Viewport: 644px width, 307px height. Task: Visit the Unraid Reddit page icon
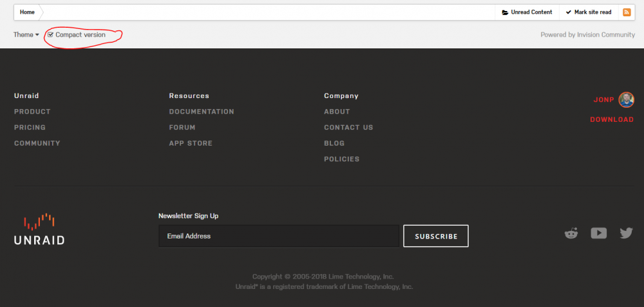click(x=571, y=233)
